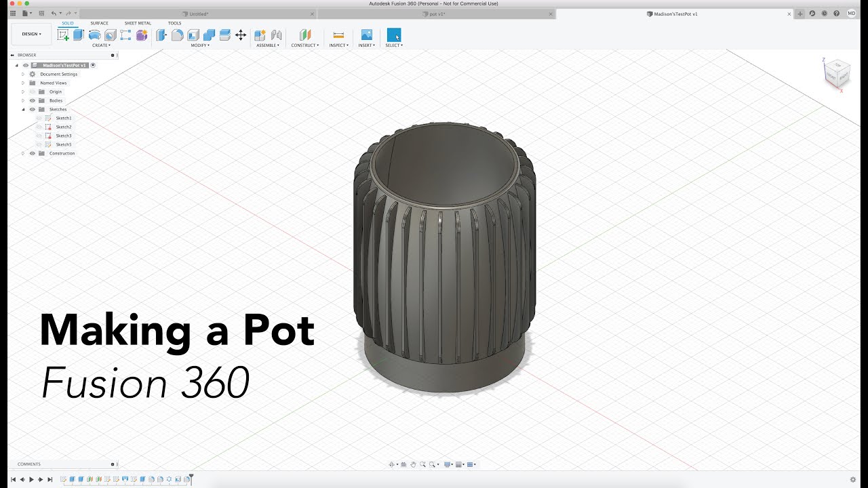Click the New Component icon
Screen dimensions: 868x488
click(260, 35)
